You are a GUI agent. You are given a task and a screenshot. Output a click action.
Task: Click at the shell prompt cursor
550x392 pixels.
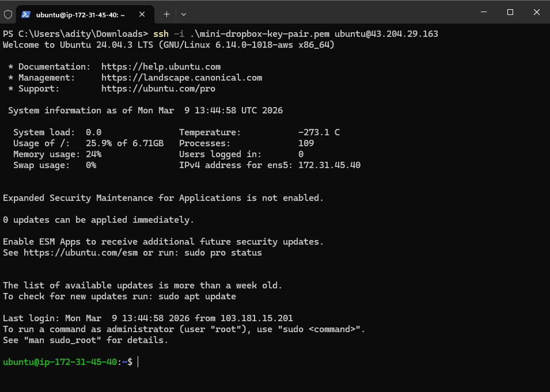point(138,362)
